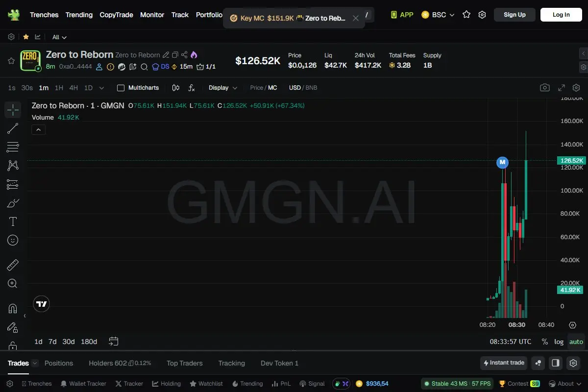Select the brush drawing tool
This screenshot has height=392, width=588.
(x=13, y=203)
